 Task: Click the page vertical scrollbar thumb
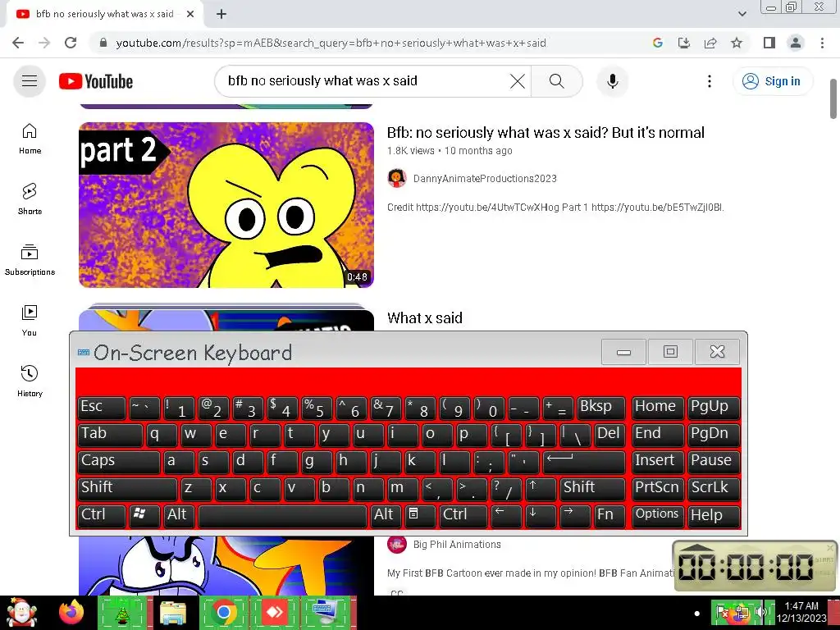pos(833,98)
